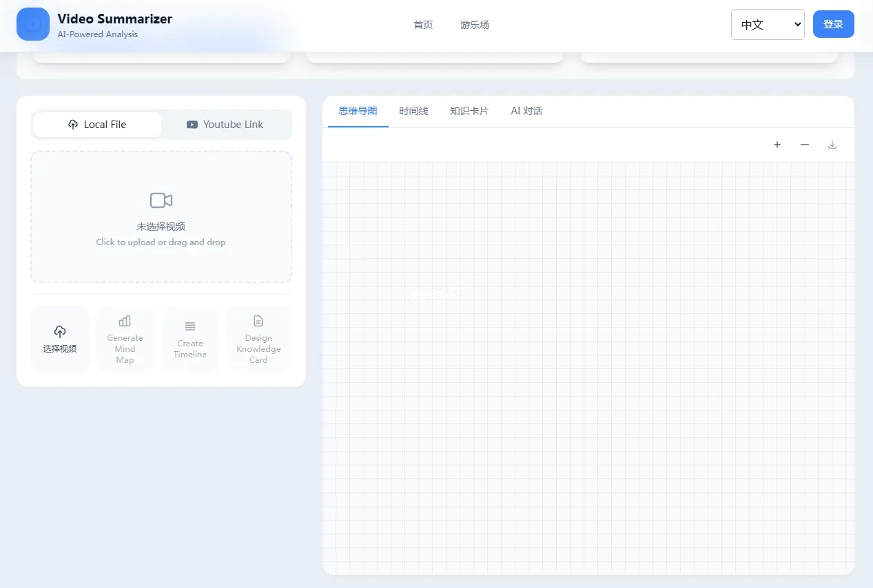Click the zoom in plus icon
This screenshot has width=873, height=588.
pos(777,145)
